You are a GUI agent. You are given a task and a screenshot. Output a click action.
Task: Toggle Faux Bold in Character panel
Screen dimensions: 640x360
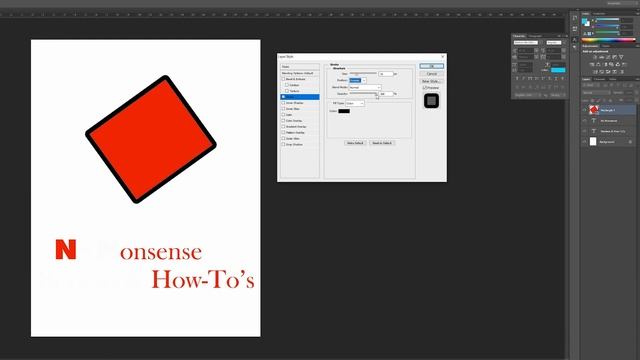tap(517, 78)
